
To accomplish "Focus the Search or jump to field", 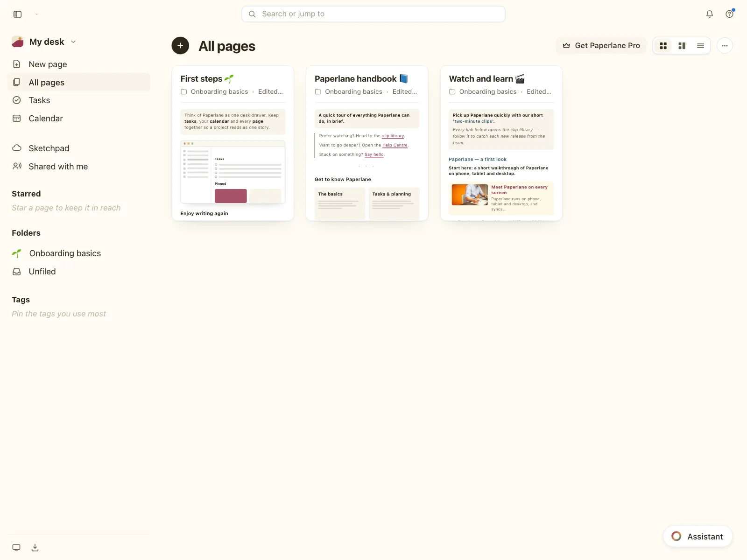I will point(373,14).
